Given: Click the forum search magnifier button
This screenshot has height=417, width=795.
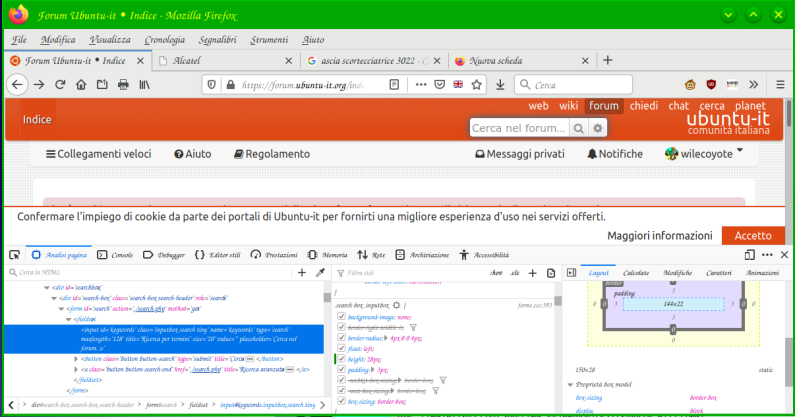Looking at the screenshot, I should coord(579,128).
